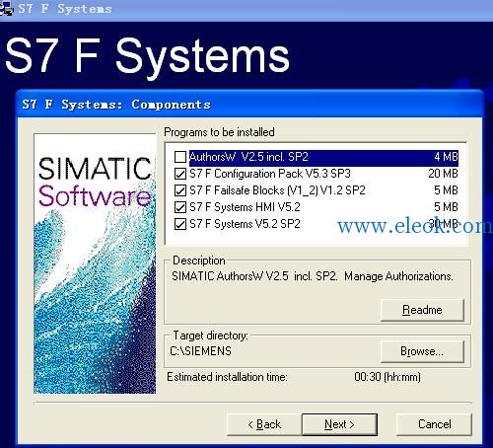Select the S7 F Configuration Pack row text
This screenshot has height=448, width=493.
click(x=270, y=174)
